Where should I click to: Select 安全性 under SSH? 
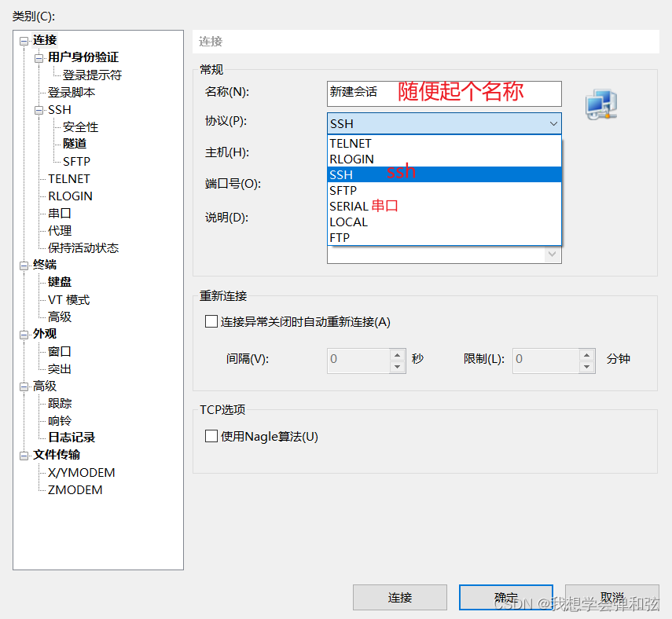[81, 126]
